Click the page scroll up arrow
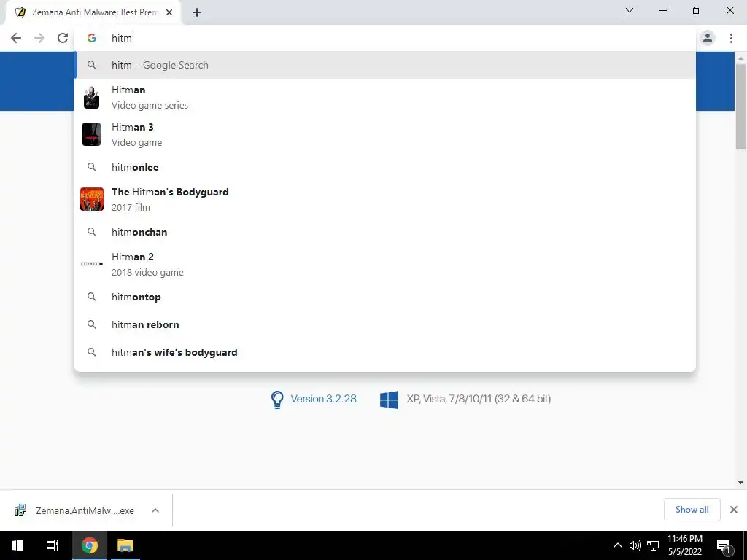Screen dimensions: 747x560 coord(740,58)
